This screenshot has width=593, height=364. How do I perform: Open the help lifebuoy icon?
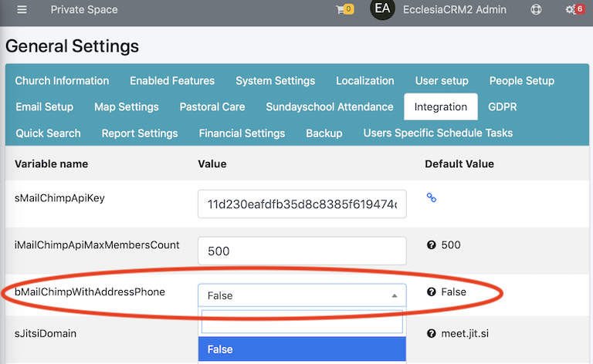coord(536,9)
